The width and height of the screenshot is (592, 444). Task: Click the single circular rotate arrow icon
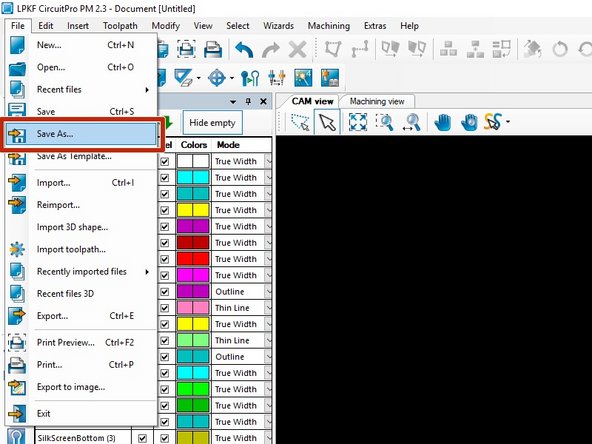click(x=560, y=49)
